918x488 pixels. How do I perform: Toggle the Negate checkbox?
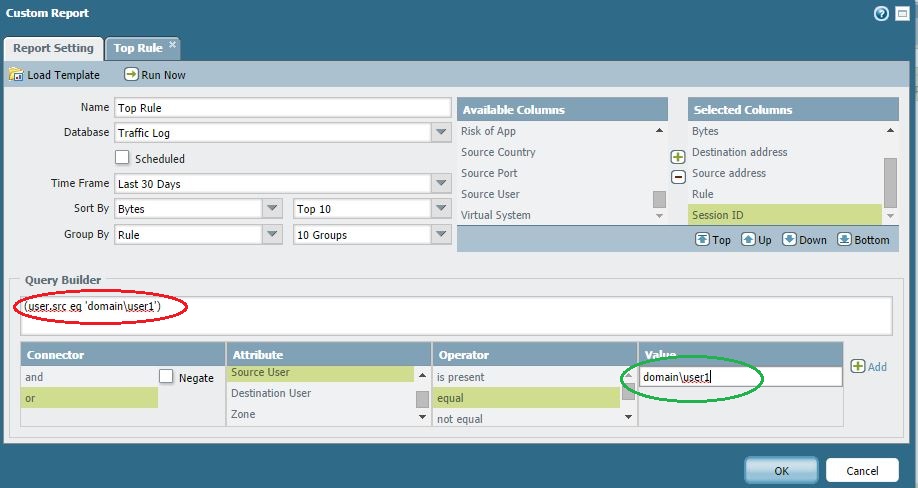coord(166,376)
